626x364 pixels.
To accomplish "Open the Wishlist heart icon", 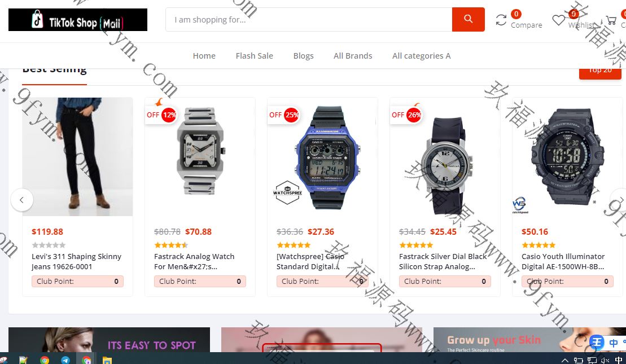I will tap(558, 20).
